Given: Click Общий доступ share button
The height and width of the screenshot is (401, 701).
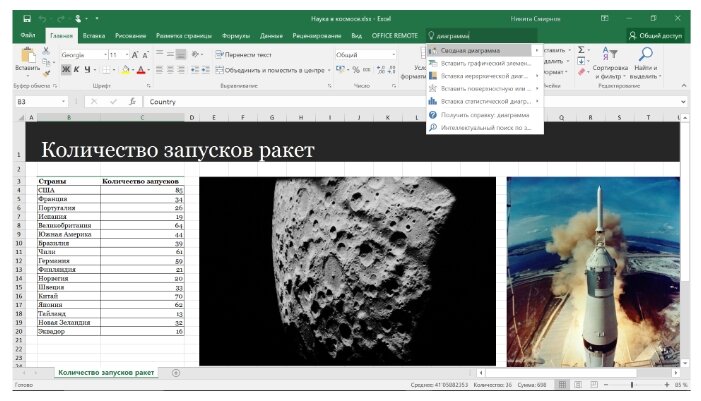Looking at the screenshot, I should [x=655, y=35].
